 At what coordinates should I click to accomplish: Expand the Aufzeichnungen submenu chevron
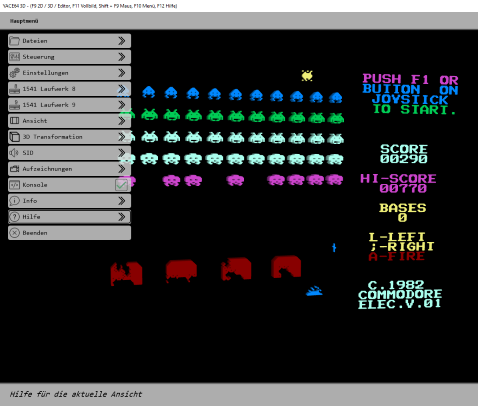point(122,169)
